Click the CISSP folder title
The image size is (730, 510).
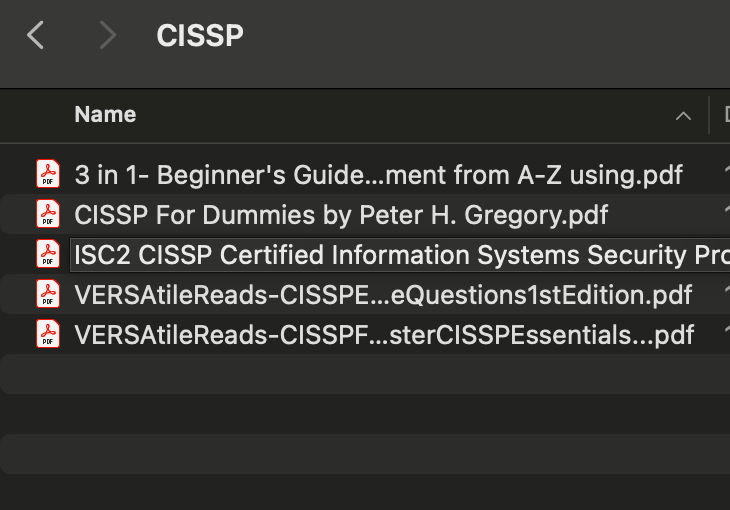(x=200, y=35)
